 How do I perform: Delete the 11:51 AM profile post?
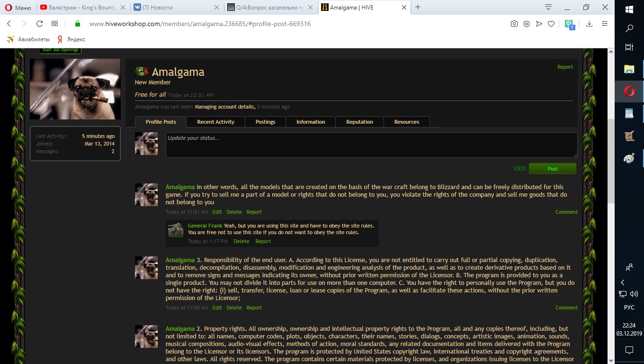[x=234, y=212]
